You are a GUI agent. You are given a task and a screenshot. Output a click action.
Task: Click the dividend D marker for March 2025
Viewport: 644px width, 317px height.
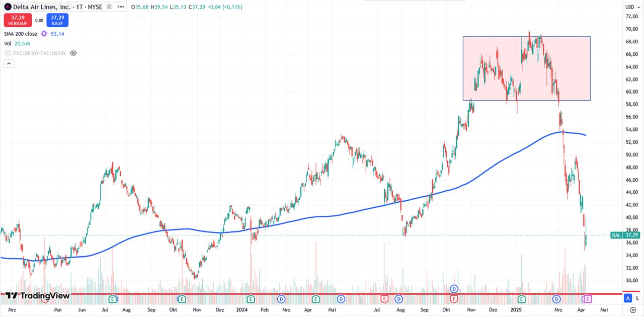[x=557, y=299]
